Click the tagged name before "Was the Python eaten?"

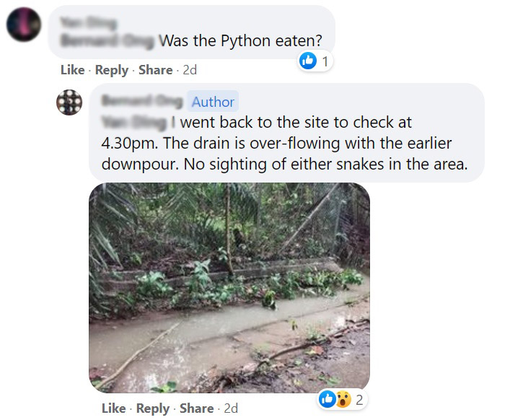click(108, 41)
